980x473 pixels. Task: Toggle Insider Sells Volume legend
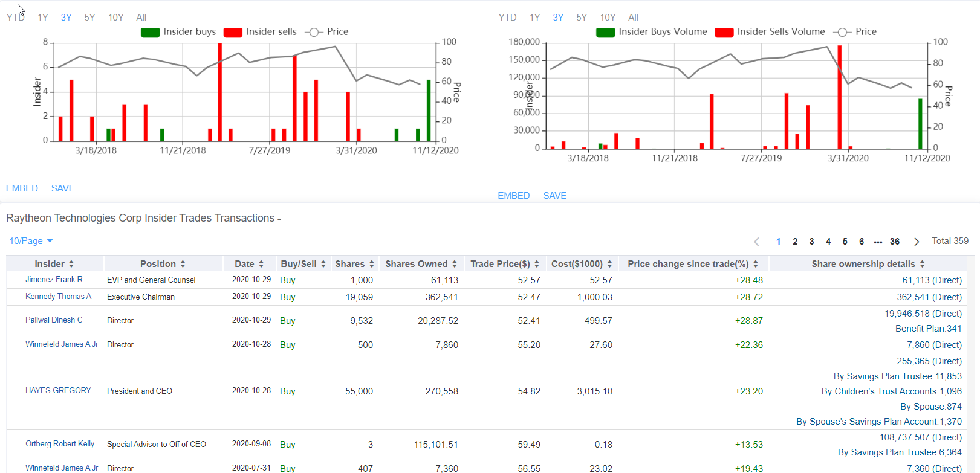[770, 32]
